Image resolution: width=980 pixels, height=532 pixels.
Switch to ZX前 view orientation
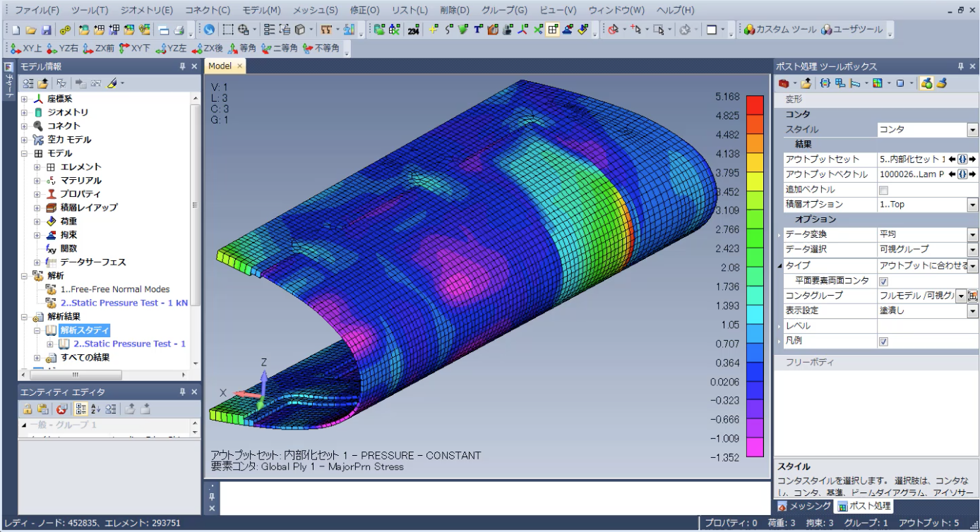[x=98, y=49]
